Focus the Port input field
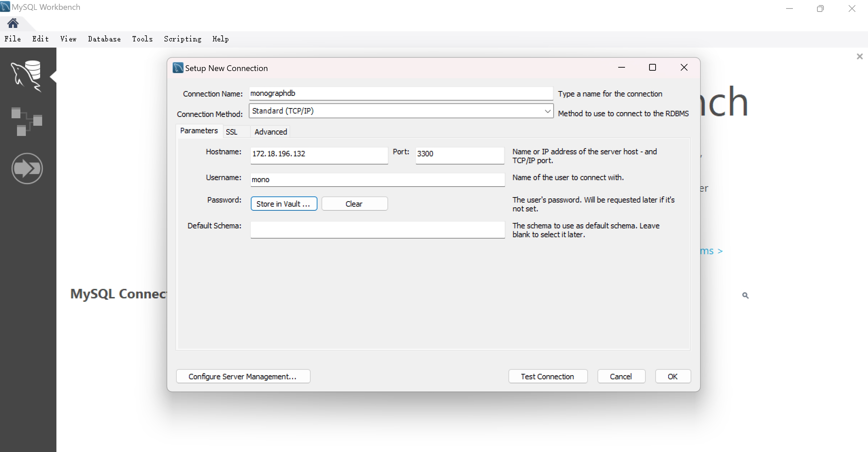The height and width of the screenshot is (452, 868). click(460, 155)
